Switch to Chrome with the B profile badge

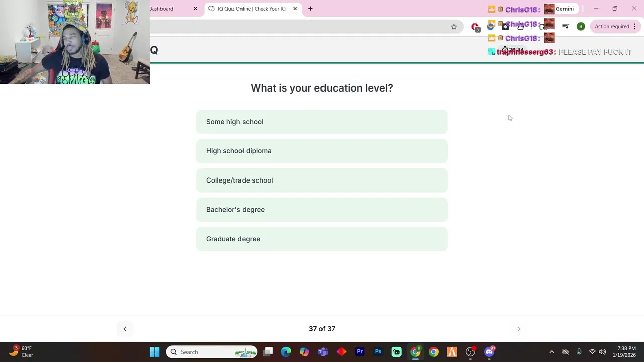pos(415,352)
